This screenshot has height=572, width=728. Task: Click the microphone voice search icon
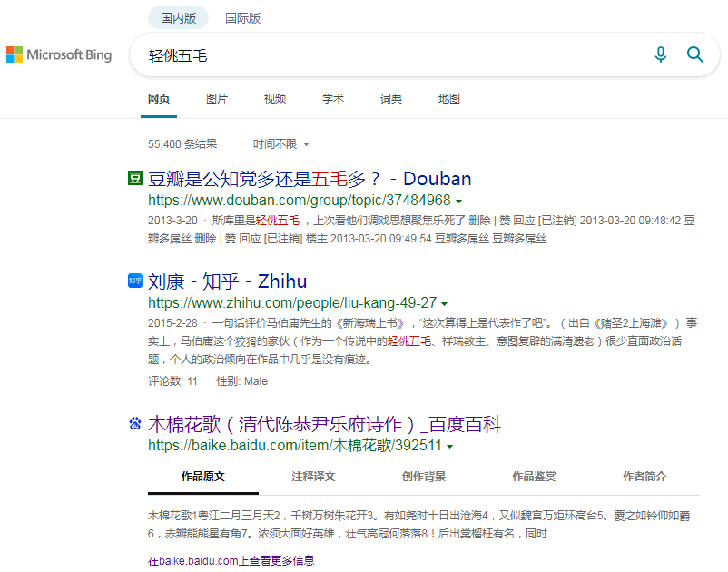coord(660,54)
